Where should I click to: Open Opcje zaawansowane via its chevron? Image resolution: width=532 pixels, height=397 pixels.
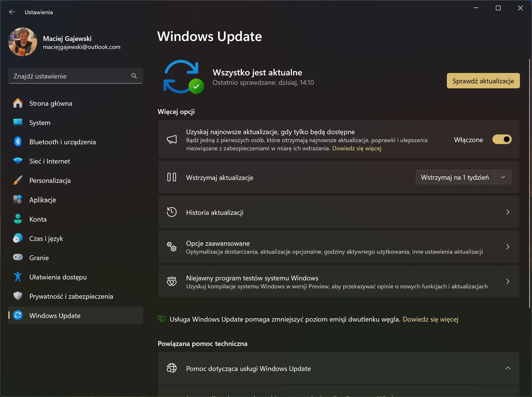[508, 247]
